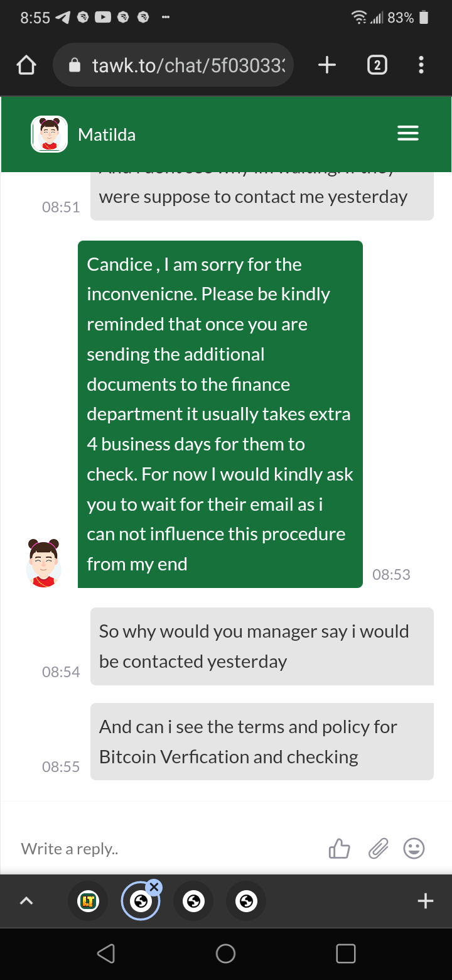Tap the tawk.to address bar URL
Viewport: 452px width, 980px height.
[x=188, y=65]
